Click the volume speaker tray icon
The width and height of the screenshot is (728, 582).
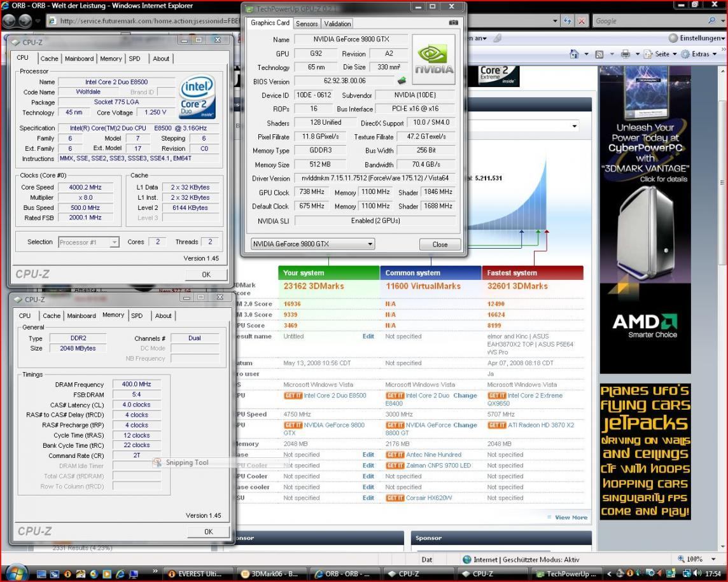click(x=698, y=574)
